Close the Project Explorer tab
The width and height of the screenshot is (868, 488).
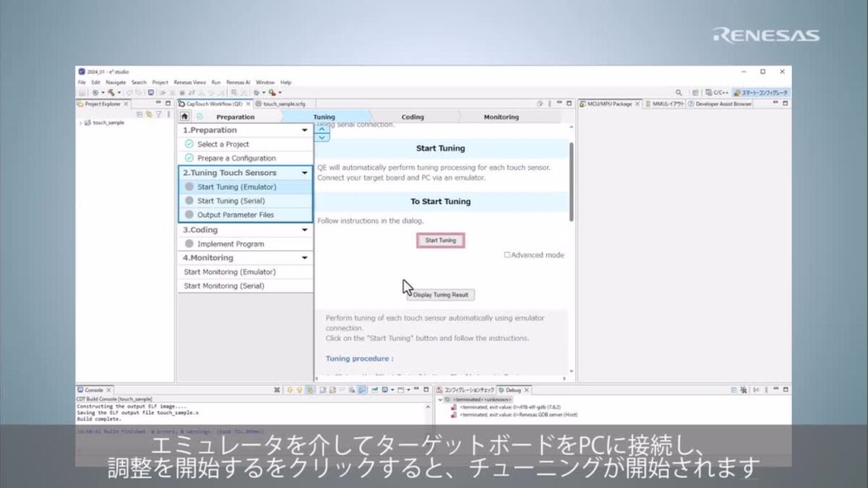pos(127,103)
